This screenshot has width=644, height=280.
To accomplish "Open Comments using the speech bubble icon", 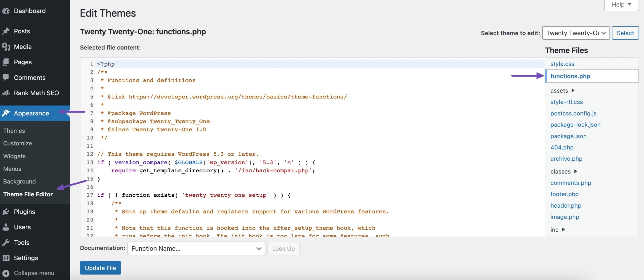I will pos(6,77).
